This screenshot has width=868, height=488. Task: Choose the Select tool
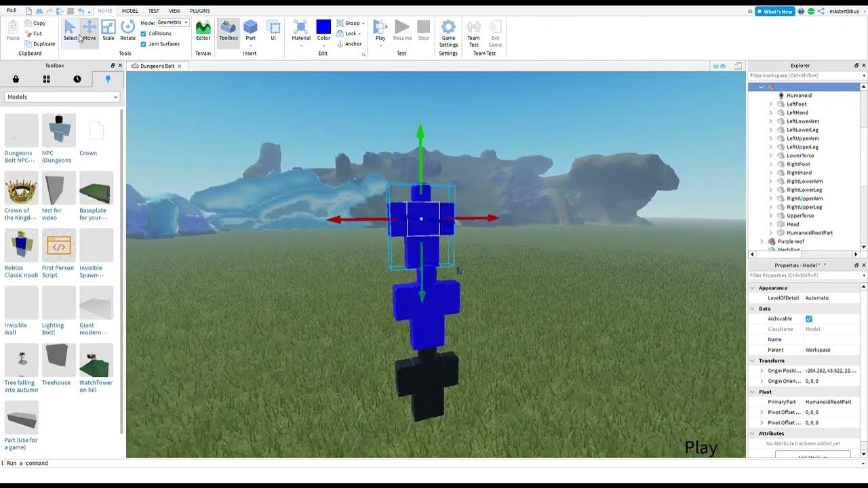[x=71, y=30]
